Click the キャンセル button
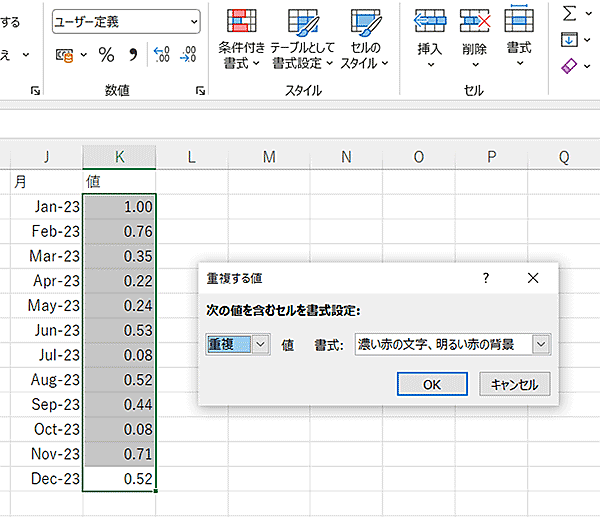The width and height of the screenshot is (600, 517). 515,384
